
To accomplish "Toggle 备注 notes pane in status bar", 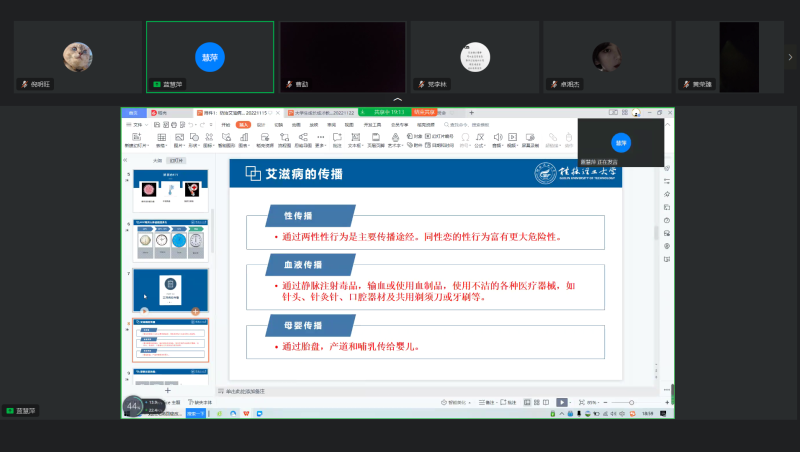I will click(485, 401).
